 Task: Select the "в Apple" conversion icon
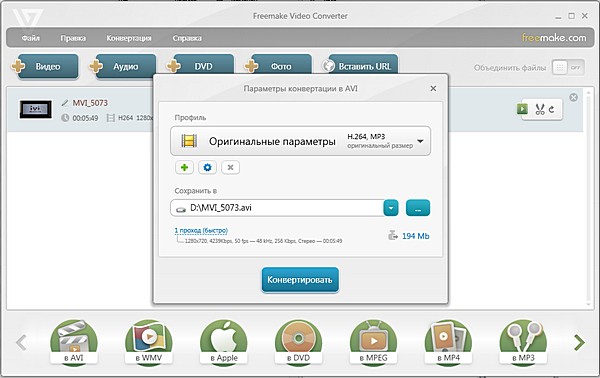(224, 342)
